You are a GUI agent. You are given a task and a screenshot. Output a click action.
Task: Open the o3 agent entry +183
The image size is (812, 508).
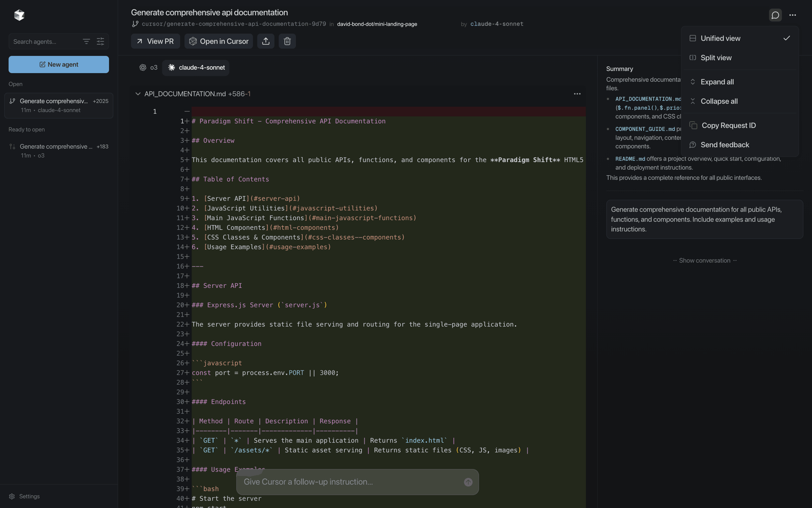tap(59, 151)
